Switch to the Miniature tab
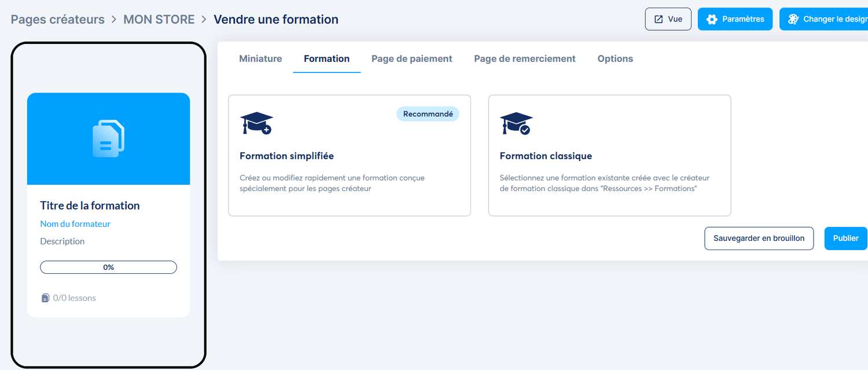This screenshot has height=370, width=868. pyautogui.click(x=260, y=58)
